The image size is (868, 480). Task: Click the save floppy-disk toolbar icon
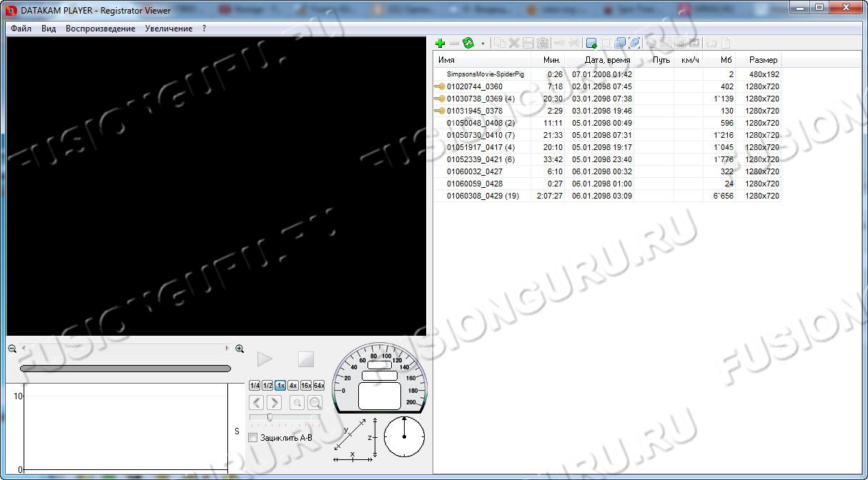(528, 43)
